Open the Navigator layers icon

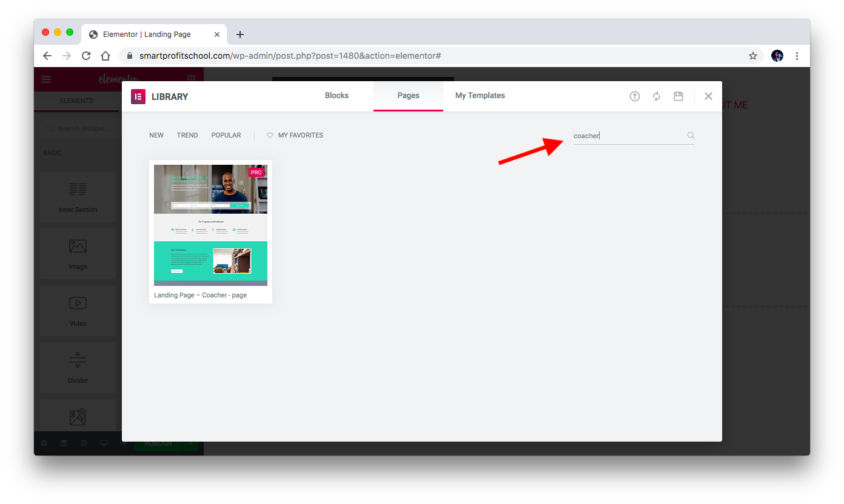(x=64, y=443)
